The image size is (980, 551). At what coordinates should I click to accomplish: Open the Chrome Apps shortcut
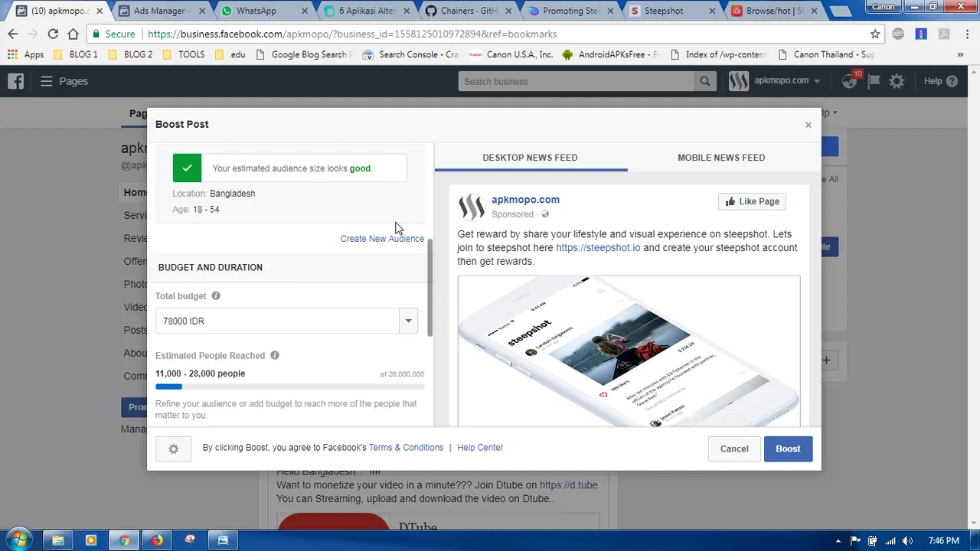(x=25, y=54)
